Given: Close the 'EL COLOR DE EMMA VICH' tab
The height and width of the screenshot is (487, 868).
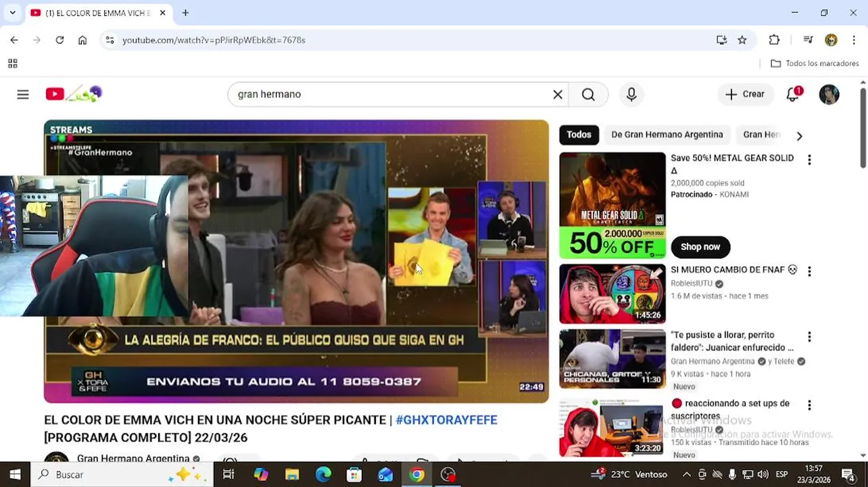Looking at the screenshot, I should click(x=163, y=13).
